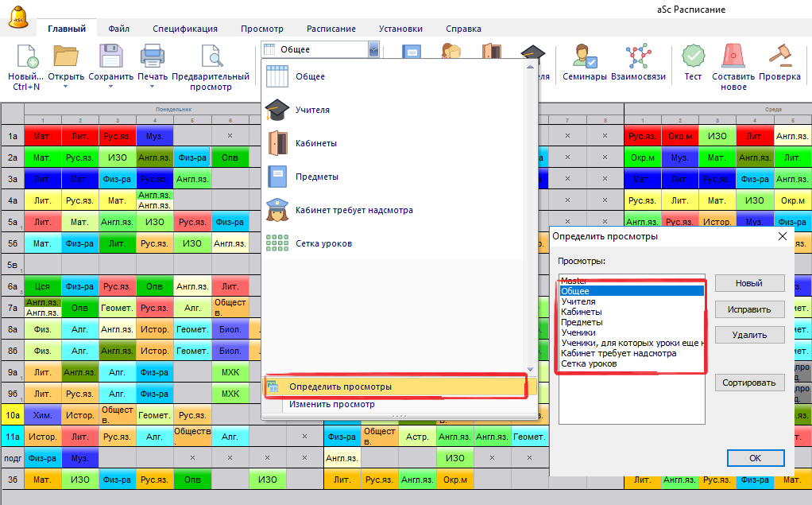The image size is (812, 505).
Task: Select Определить просмотры menu entry
Action: click(x=340, y=387)
